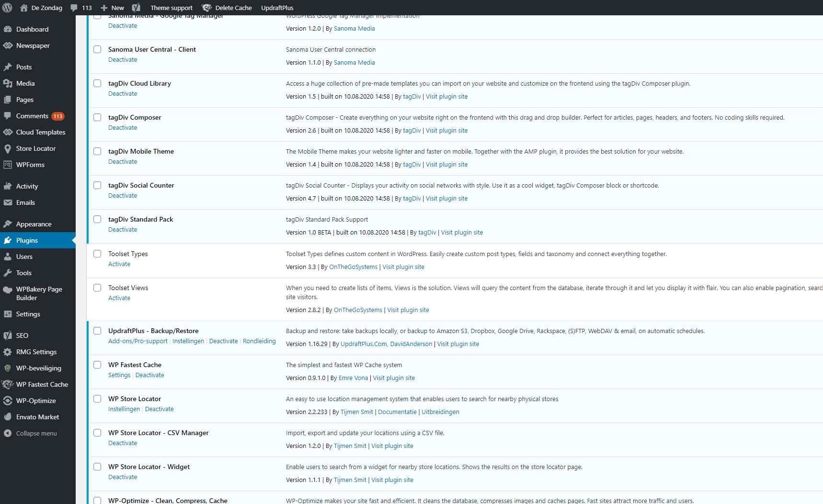This screenshot has width=823, height=504.
Task: Tick the UpdraftPlus - Backup/Restore checkbox
Action: tap(97, 331)
